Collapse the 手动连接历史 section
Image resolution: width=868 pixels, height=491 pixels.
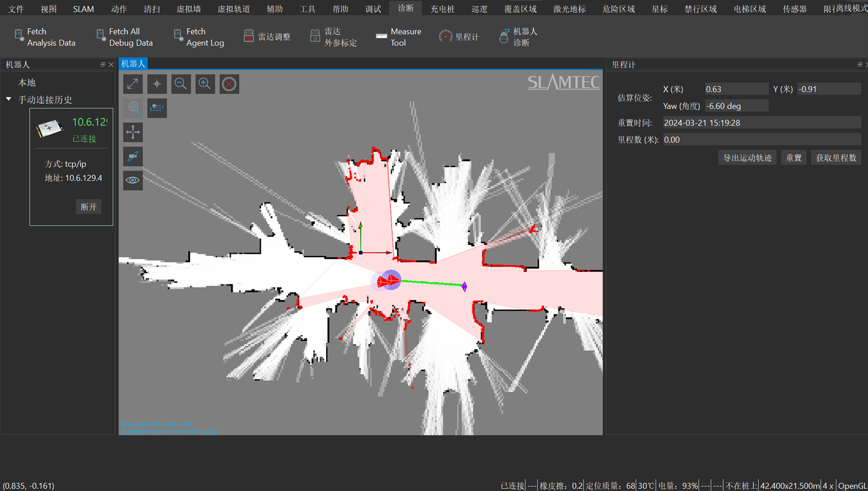8,99
